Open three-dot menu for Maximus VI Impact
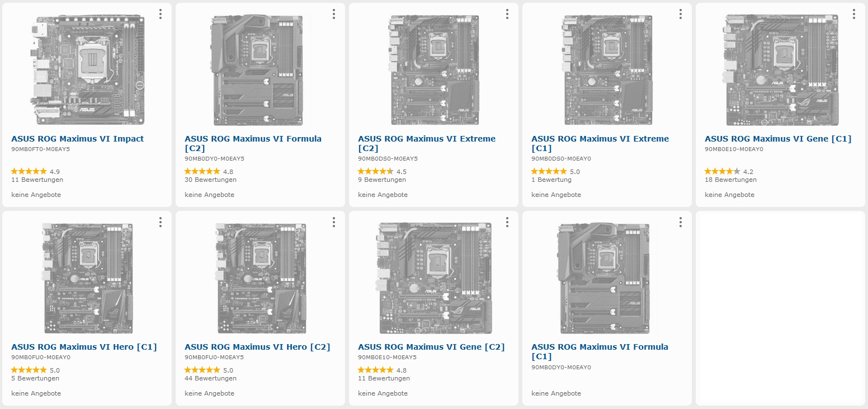Screen dimensions: 868x409 161,14
